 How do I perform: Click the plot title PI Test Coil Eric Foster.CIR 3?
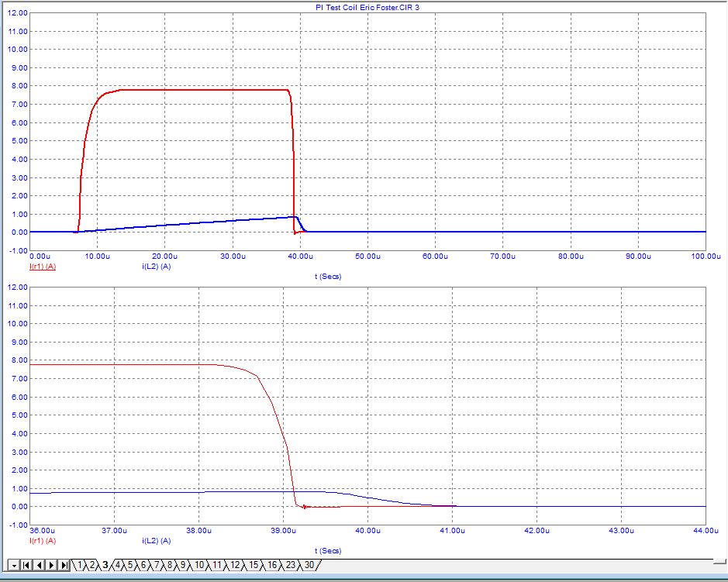coord(367,8)
